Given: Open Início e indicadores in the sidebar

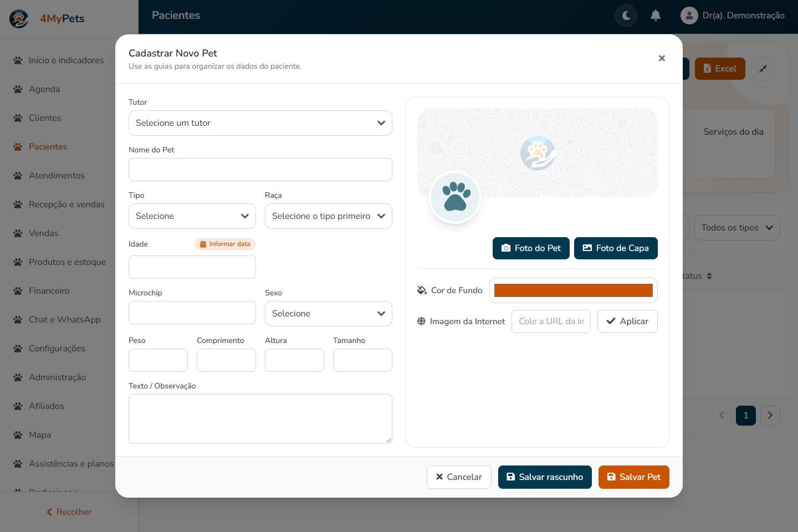Looking at the screenshot, I should coord(66,60).
